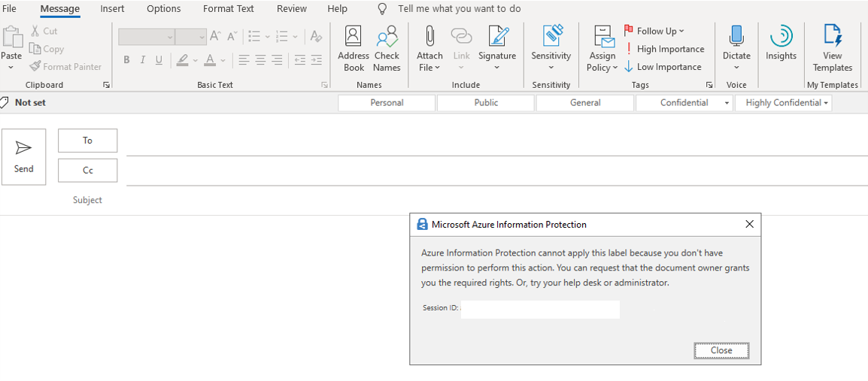Toggle italic formatting
The width and height of the screenshot is (868, 381).
143,59
